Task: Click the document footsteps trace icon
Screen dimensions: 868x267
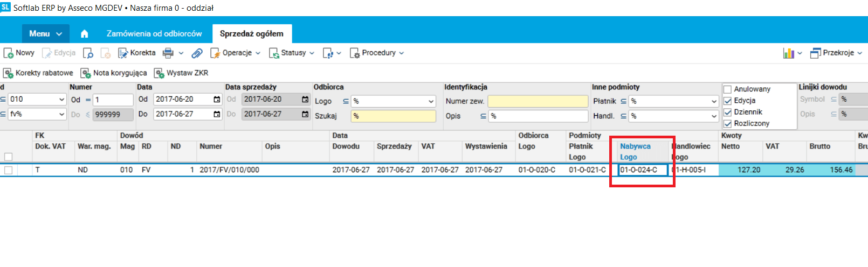Action: point(328,53)
